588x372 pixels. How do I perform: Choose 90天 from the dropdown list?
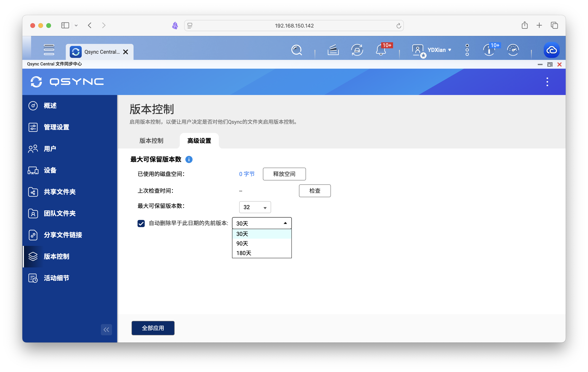coord(262,243)
